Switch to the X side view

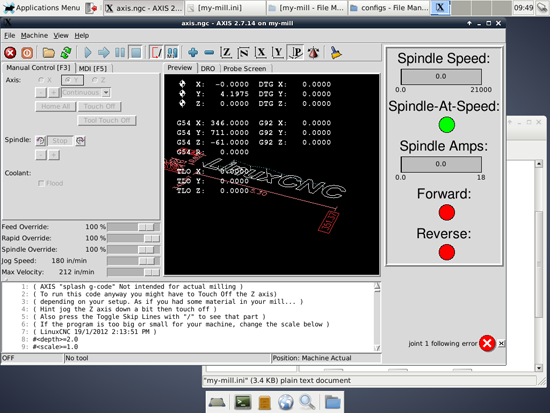pos(261,53)
